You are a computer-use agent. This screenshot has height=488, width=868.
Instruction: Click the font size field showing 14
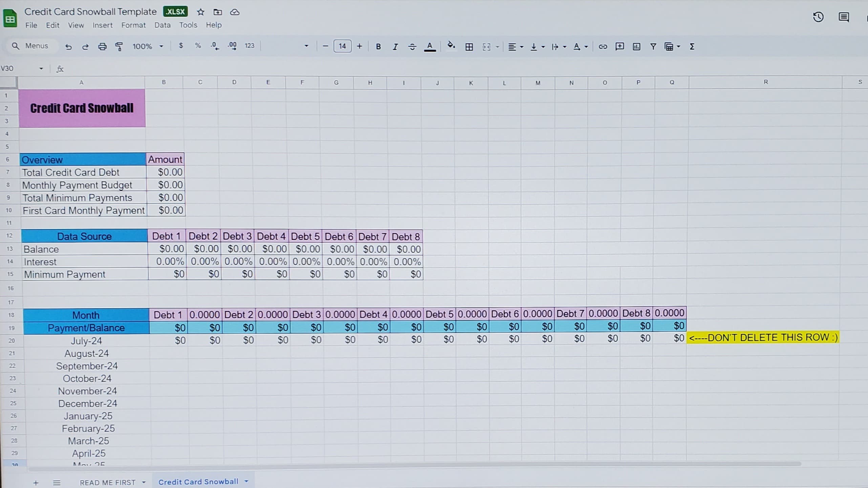pyautogui.click(x=342, y=46)
